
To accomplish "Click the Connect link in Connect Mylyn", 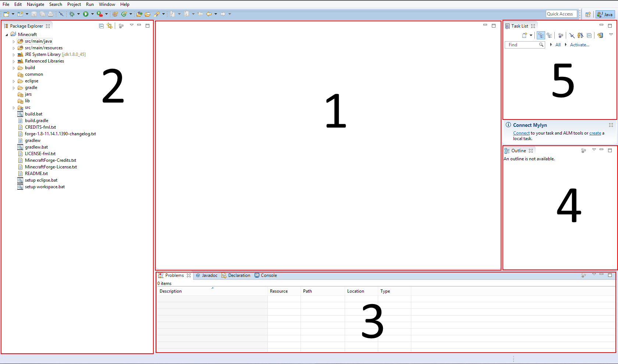I will click(x=521, y=133).
